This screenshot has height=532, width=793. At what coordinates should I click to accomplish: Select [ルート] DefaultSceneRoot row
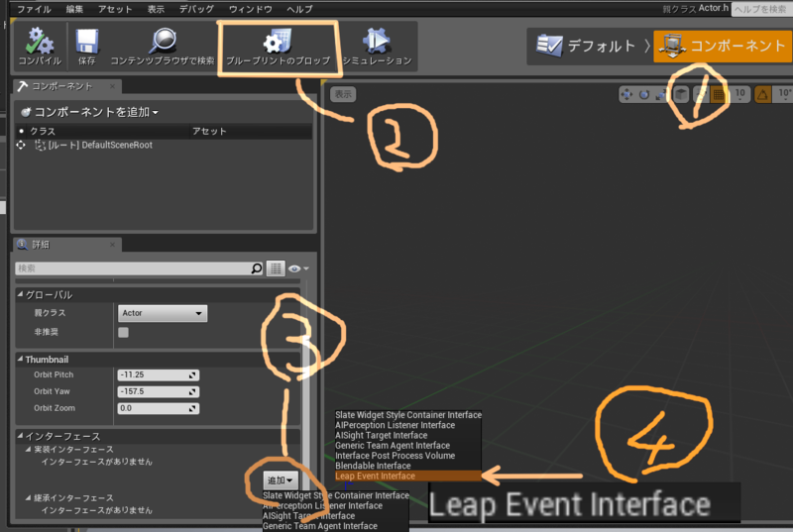click(x=164, y=146)
